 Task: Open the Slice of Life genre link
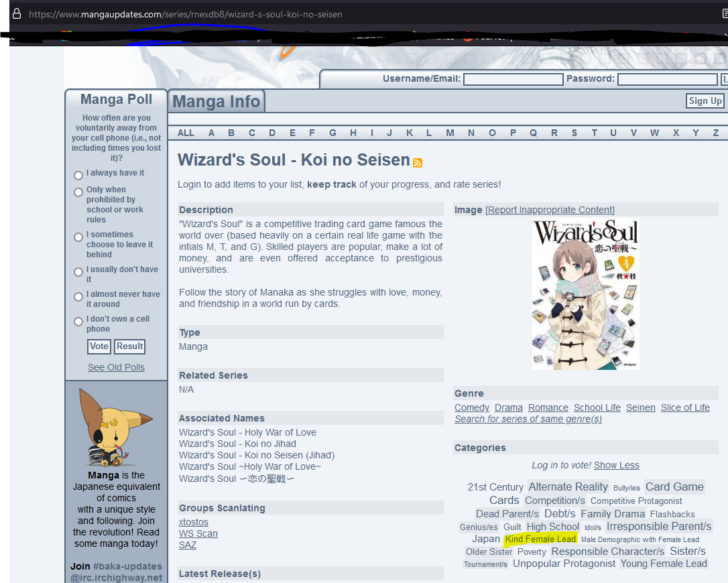click(685, 407)
